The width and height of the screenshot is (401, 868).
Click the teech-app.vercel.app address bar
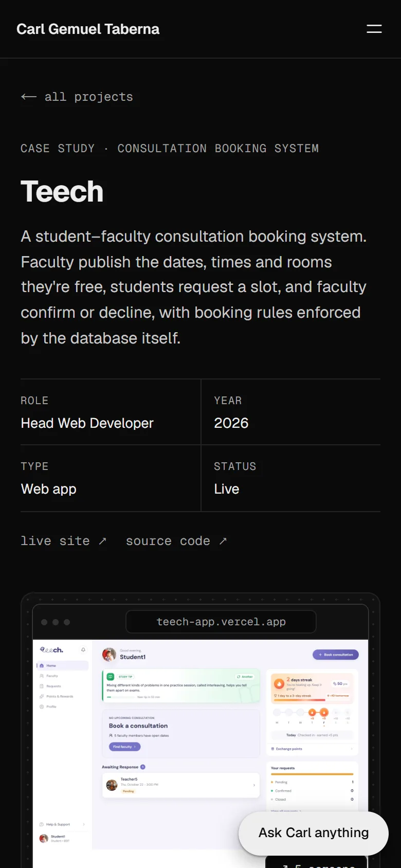click(221, 622)
